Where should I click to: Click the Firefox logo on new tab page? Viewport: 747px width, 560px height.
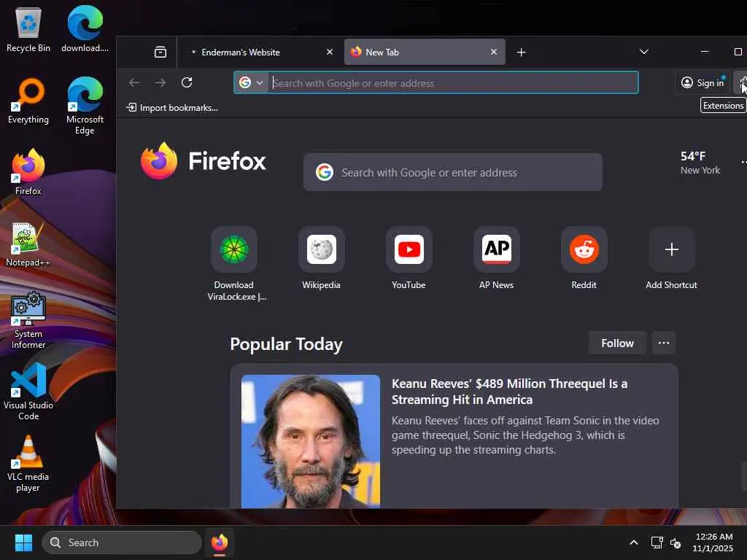(x=204, y=161)
